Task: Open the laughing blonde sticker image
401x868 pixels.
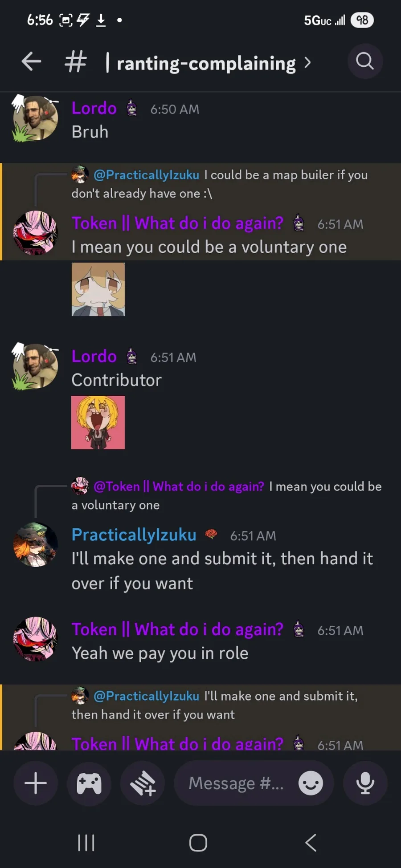Action: coord(98,422)
